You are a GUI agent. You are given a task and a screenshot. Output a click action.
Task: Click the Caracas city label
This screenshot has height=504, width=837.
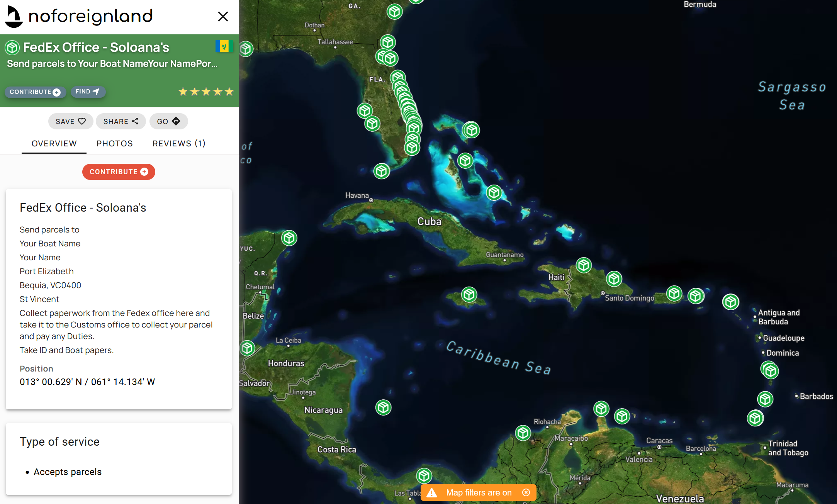click(659, 441)
